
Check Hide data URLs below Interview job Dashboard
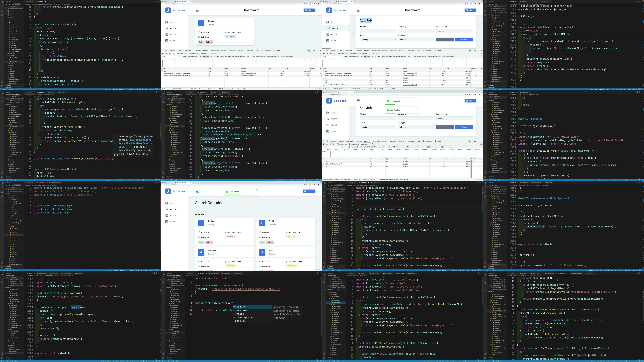point(188,57)
